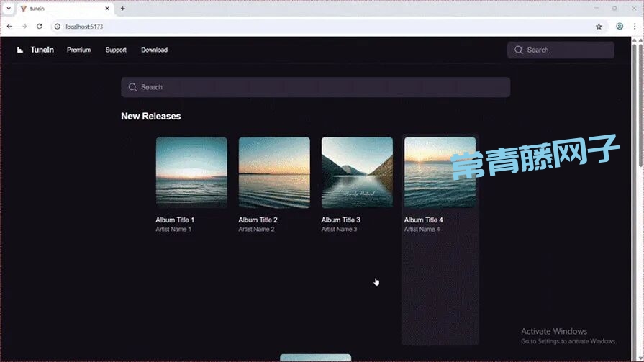Open the Premium nav item

[78, 50]
